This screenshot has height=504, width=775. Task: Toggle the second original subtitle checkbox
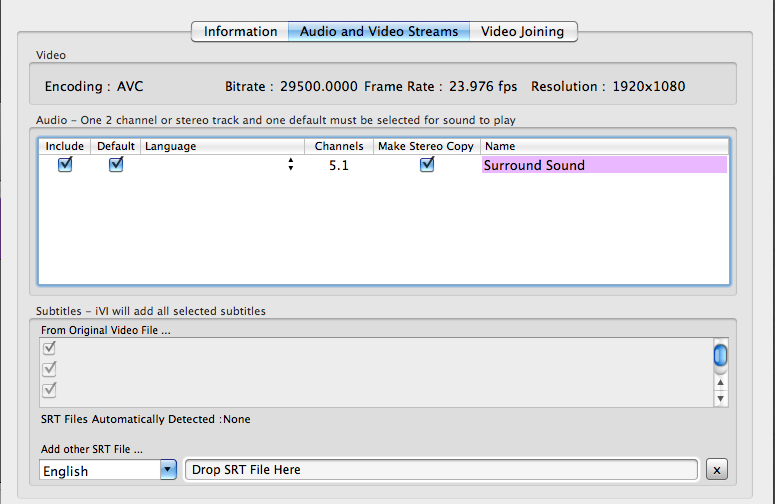coord(49,369)
